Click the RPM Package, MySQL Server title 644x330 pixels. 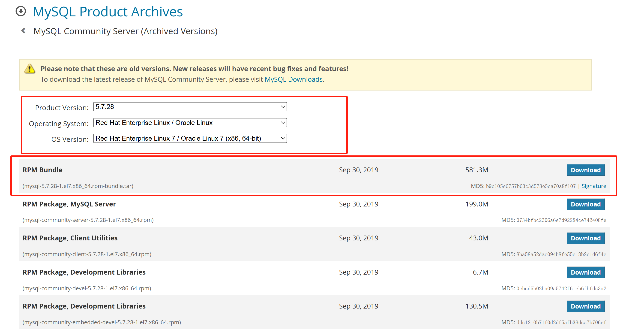pyautogui.click(x=69, y=204)
